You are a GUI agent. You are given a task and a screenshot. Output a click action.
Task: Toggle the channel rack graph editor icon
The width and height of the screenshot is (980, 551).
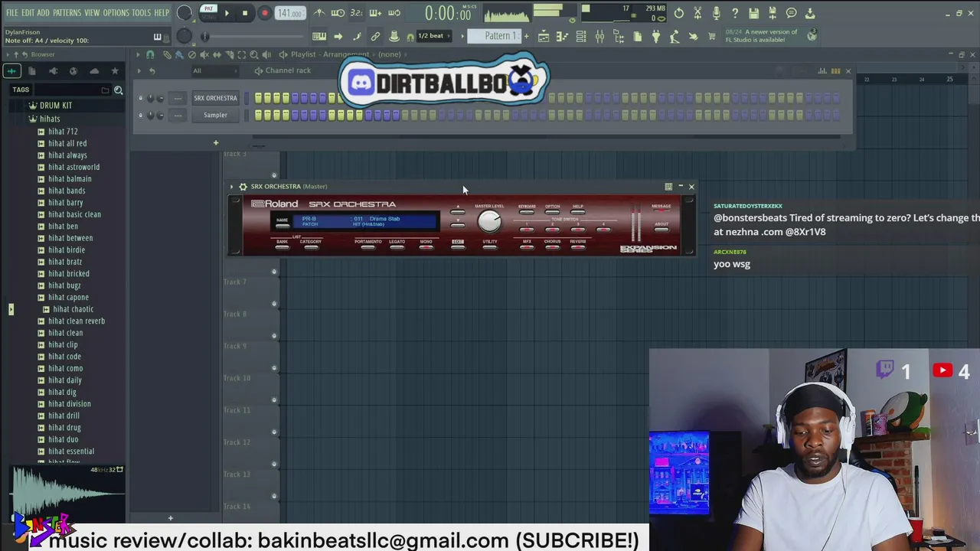tap(823, 71)
